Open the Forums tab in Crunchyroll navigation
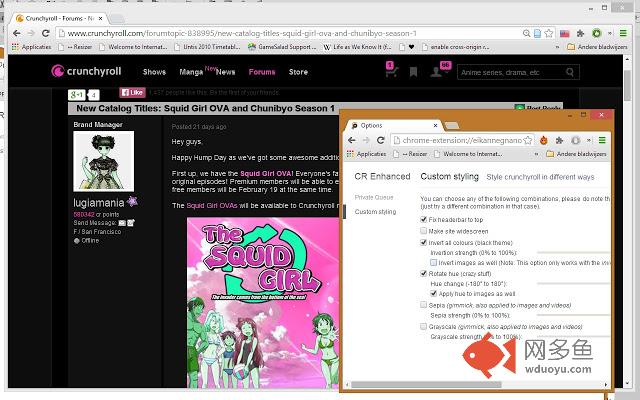The height and width of the screenshot is (400, 640). [262, 72]
